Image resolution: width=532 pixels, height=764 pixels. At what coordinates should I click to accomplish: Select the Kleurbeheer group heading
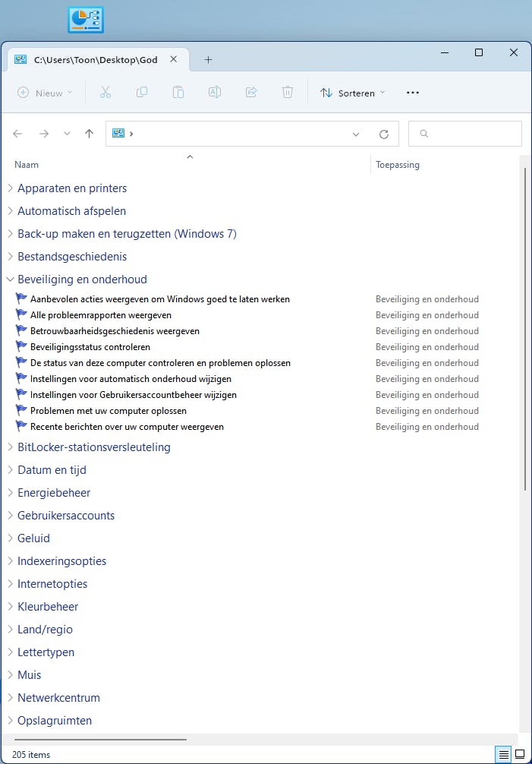point(48,607)
